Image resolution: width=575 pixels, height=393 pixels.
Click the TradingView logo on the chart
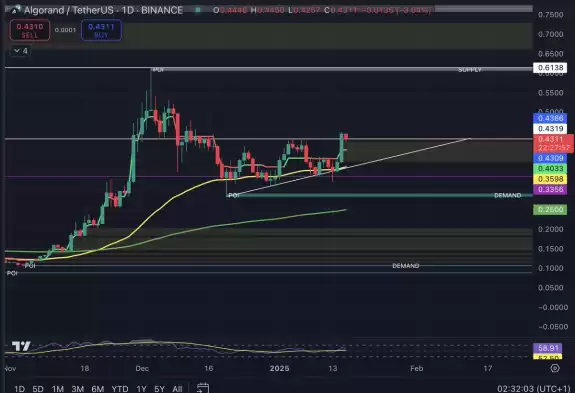[x=21, y=346]
